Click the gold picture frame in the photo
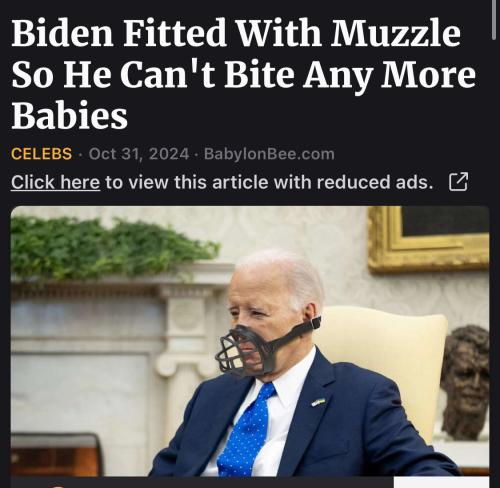 [428, 238]
